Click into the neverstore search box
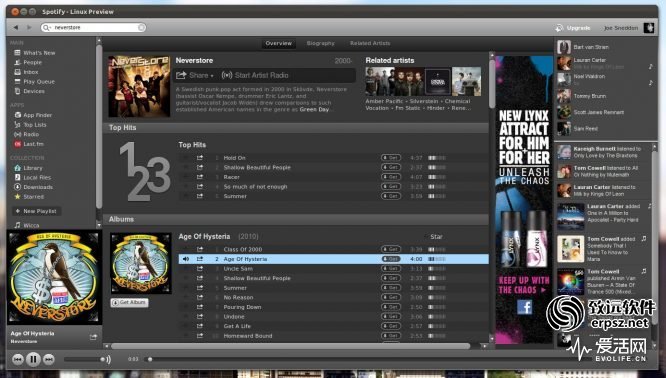Image resolution: width=666 pixels, height=378 pixels. (x=93, y=28)
